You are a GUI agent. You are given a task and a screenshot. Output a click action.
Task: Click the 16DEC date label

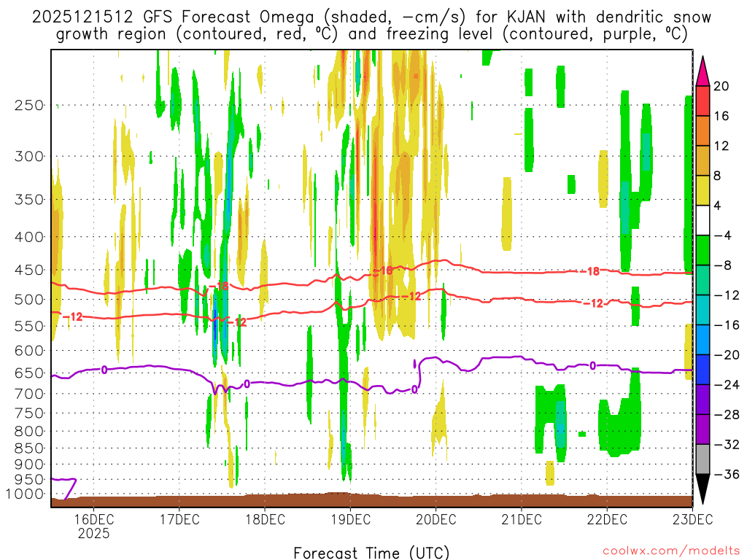click(x=94, y=519)
